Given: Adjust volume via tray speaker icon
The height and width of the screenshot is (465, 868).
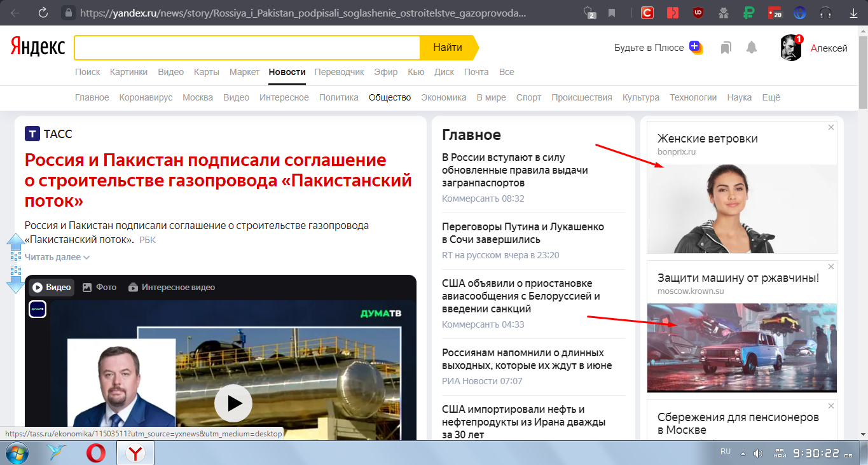Looking at the screenshot, I should 758,454.
